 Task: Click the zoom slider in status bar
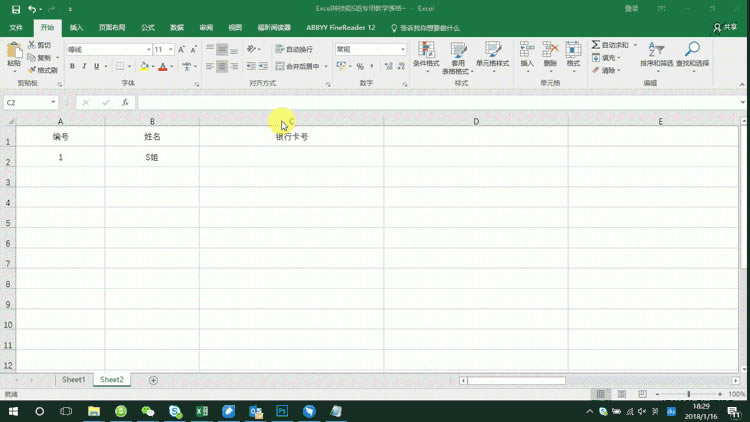688,395
